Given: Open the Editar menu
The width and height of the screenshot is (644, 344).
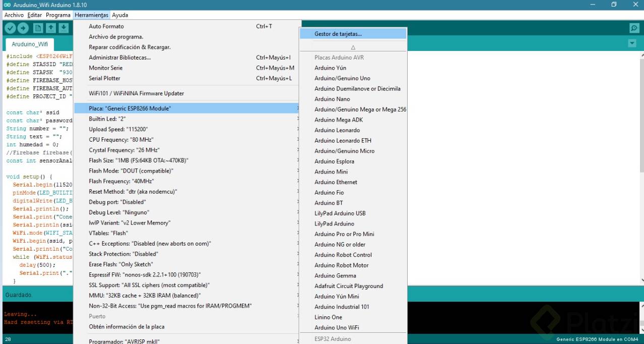Looking at the screenshot, I should 35,15.
